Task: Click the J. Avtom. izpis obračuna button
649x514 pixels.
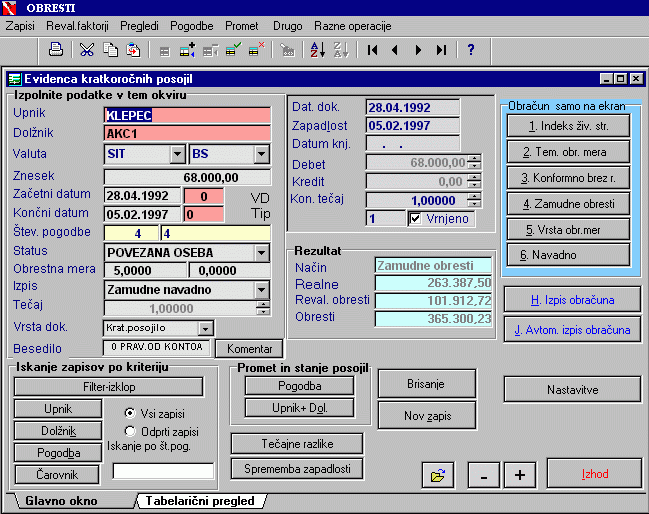Action: [572, 330]
